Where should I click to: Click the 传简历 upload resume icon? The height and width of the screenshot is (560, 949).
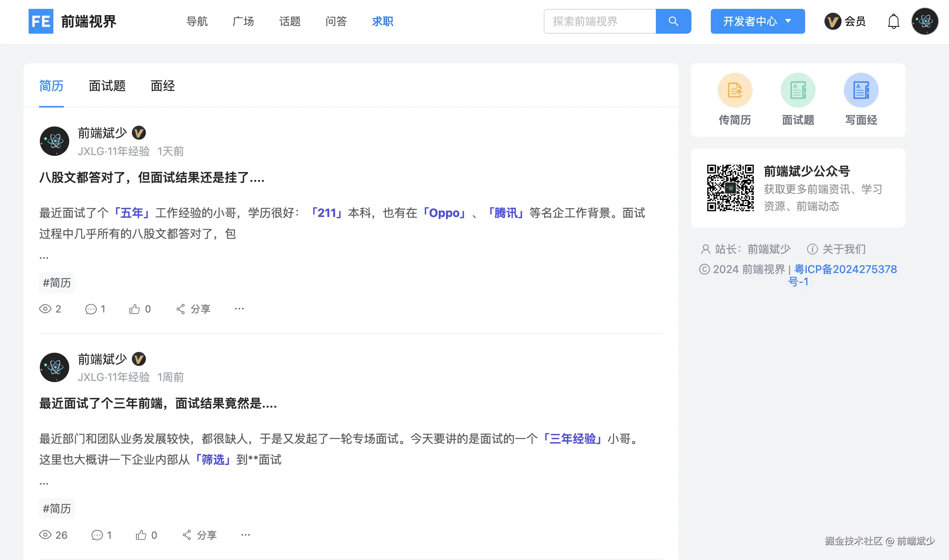click(735, 90)
